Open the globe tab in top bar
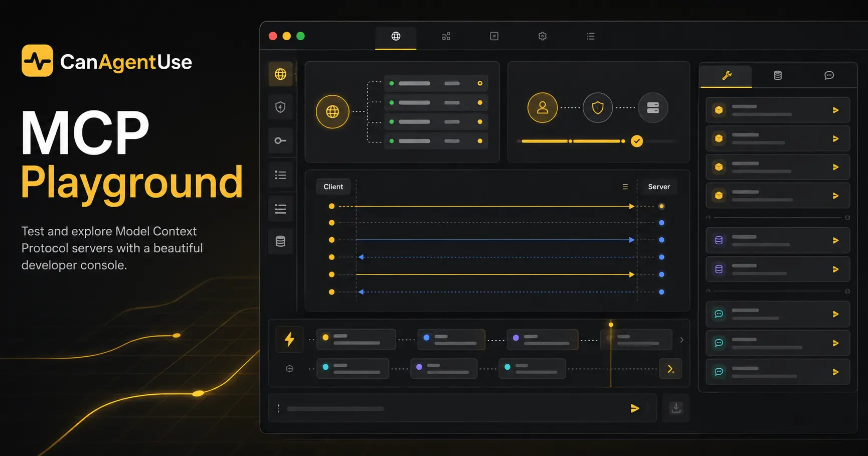This screenshot has height=456, width=868. click(396, 36)
